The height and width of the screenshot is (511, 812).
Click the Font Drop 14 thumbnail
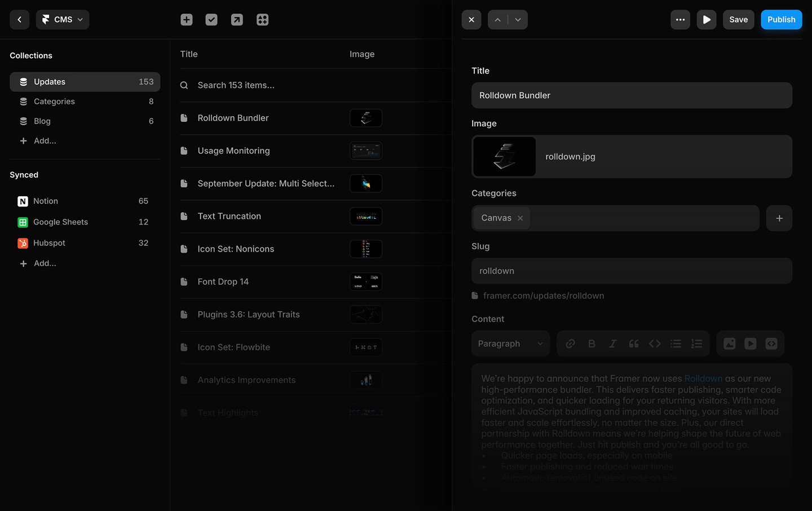click(366, 281)
